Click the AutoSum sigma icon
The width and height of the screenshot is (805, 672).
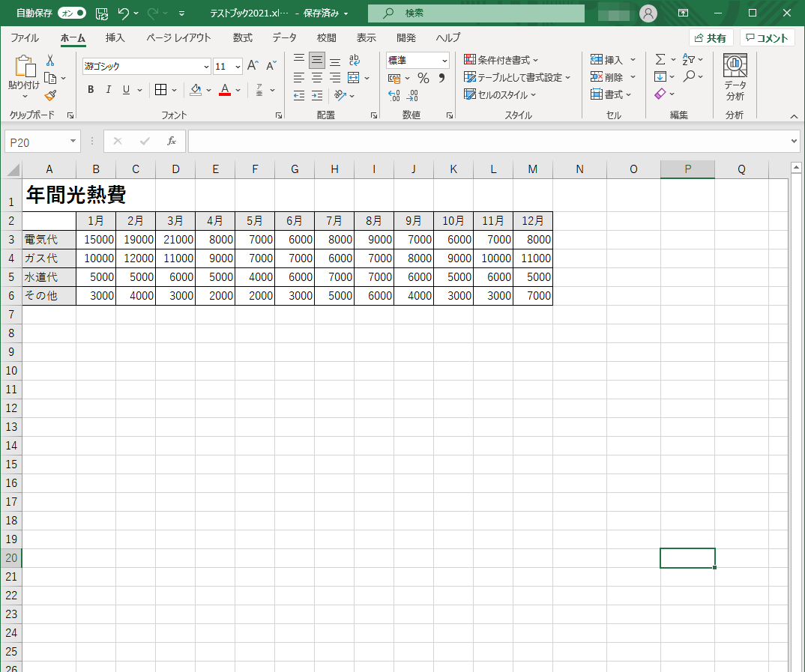[x=660, y=59]
